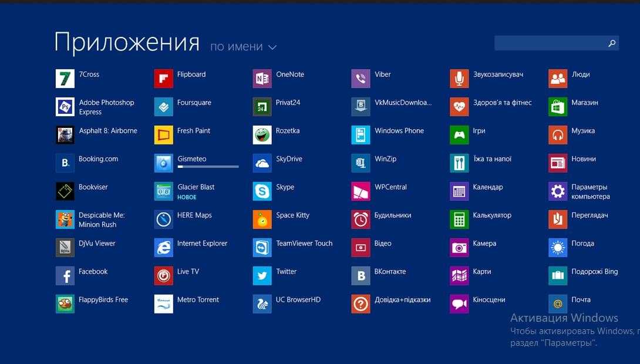Open Їжа та напої icon
The image size is (640, 364).
[x=459, y=163]
